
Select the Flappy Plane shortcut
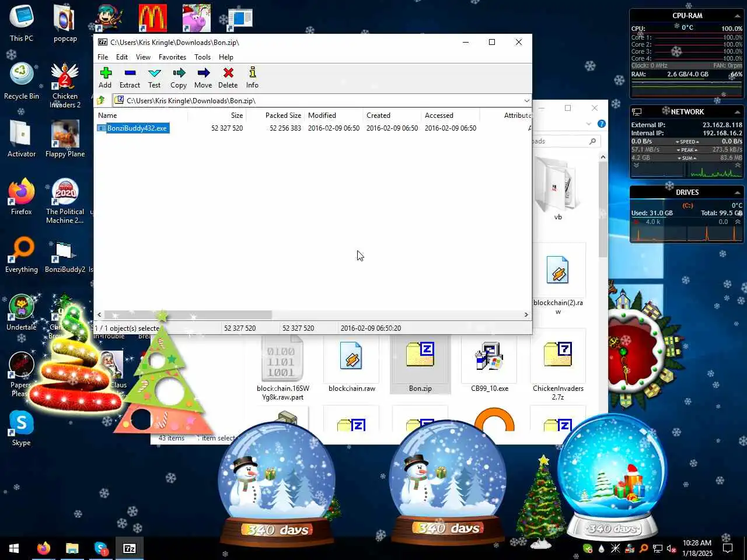[x=65, y=139]
